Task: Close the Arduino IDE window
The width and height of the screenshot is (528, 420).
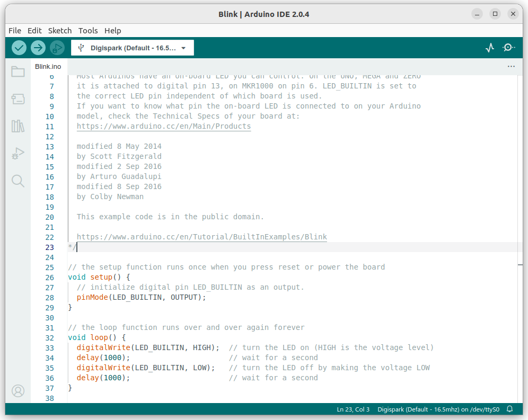Action: point(513,14)
